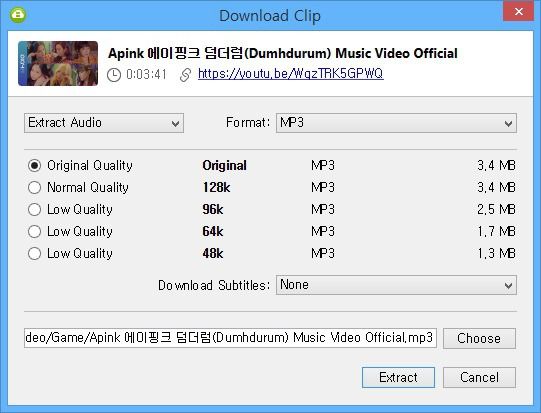Close the Download Clip dialog

(519, 11)
